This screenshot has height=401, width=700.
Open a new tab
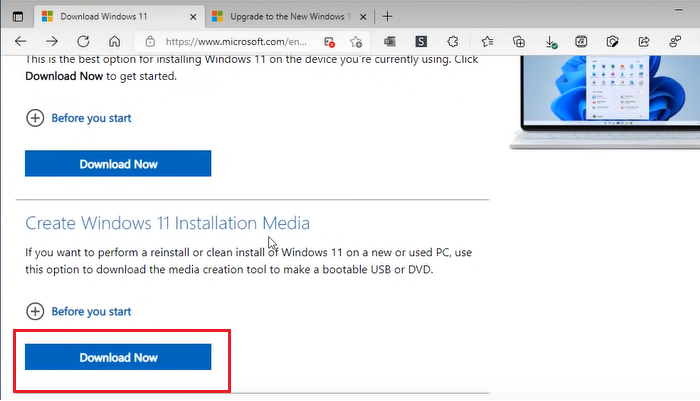tap(388, 16)
